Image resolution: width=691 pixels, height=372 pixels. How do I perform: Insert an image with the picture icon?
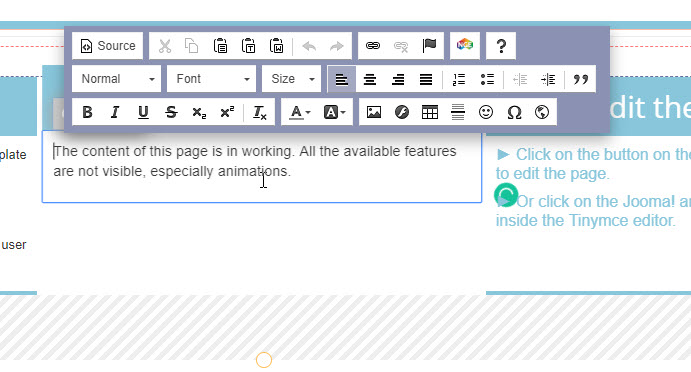point(374,112)
